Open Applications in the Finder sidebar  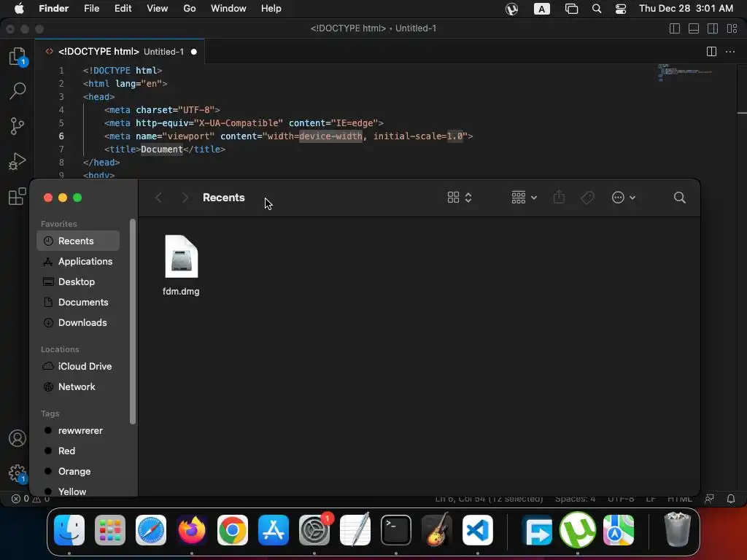[78, 262]
